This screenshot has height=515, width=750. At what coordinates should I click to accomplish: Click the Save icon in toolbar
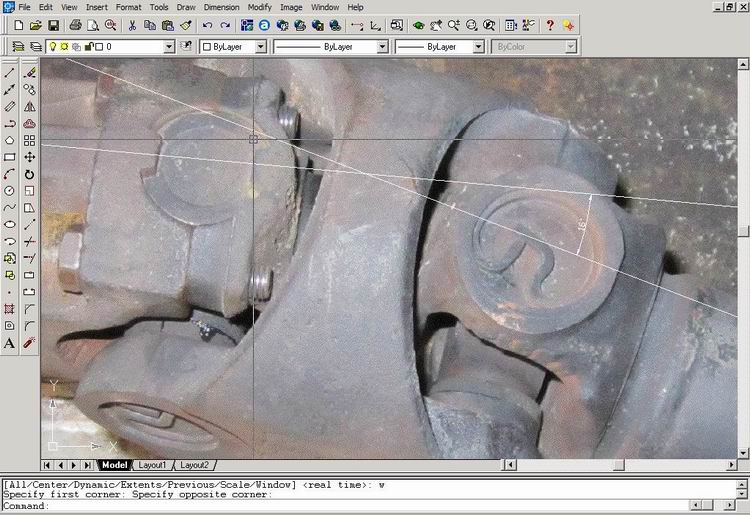[x=53, y=25]
